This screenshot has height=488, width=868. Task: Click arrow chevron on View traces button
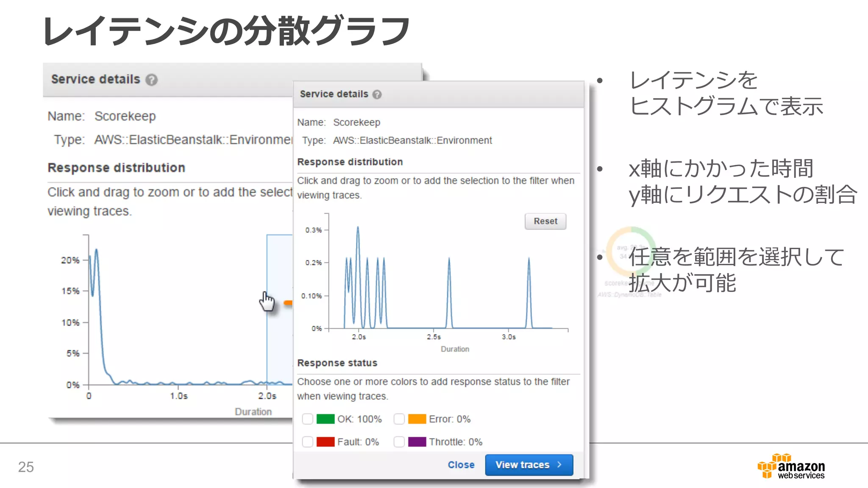coord(559,465)
